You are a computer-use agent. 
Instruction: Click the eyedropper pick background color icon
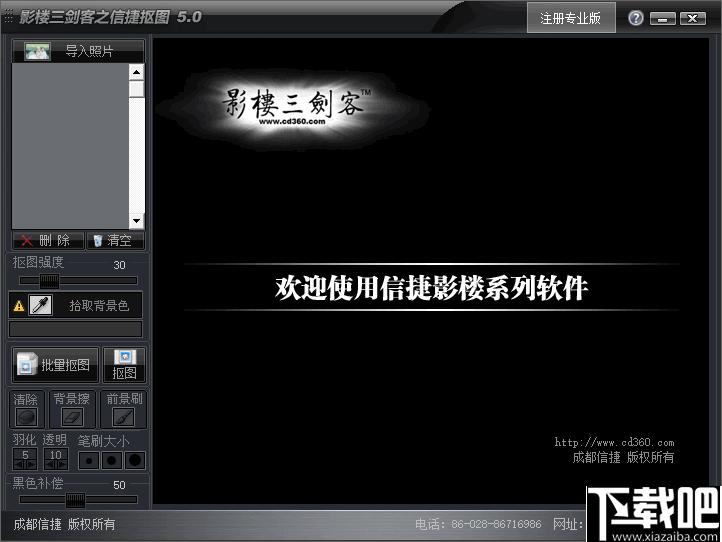[x=41, y=305]
